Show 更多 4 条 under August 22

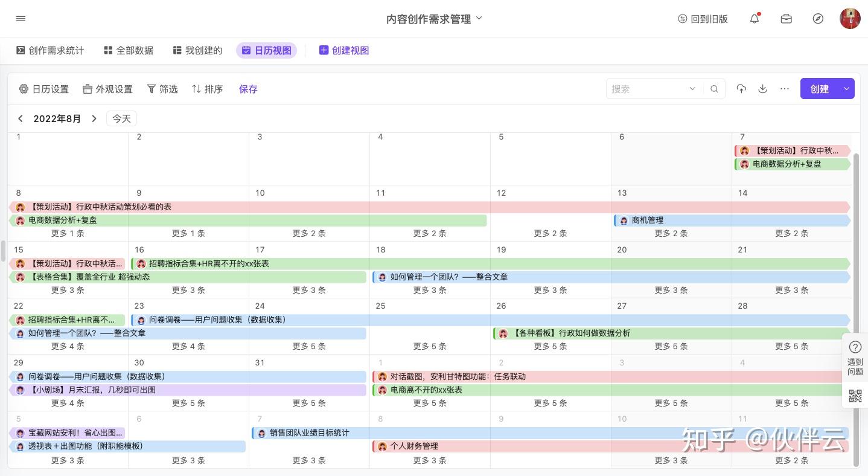(68, 347)
